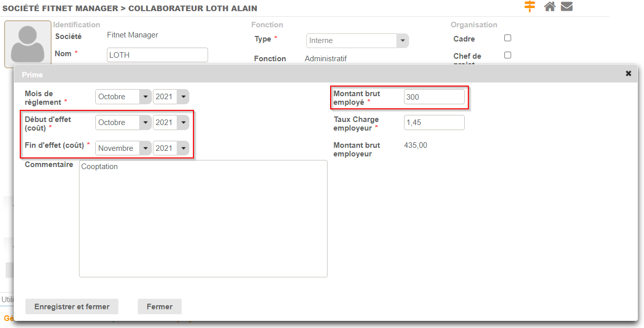Go to home via house icon
Image resolution: width=644 pixels, height=328 pixels.
(x=549, y=7)
